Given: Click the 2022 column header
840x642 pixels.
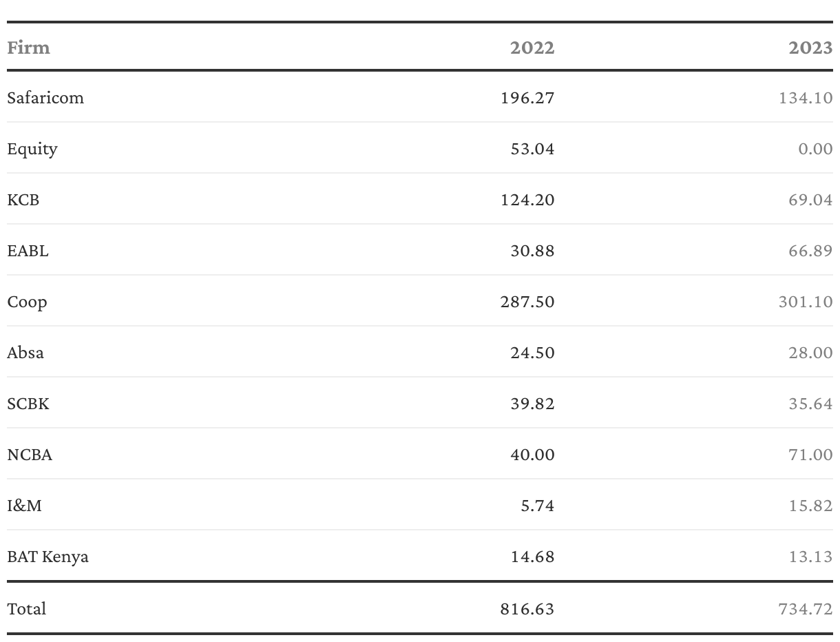Looking at the screenshot, I should pyautogui.click(x=532, y=48).
